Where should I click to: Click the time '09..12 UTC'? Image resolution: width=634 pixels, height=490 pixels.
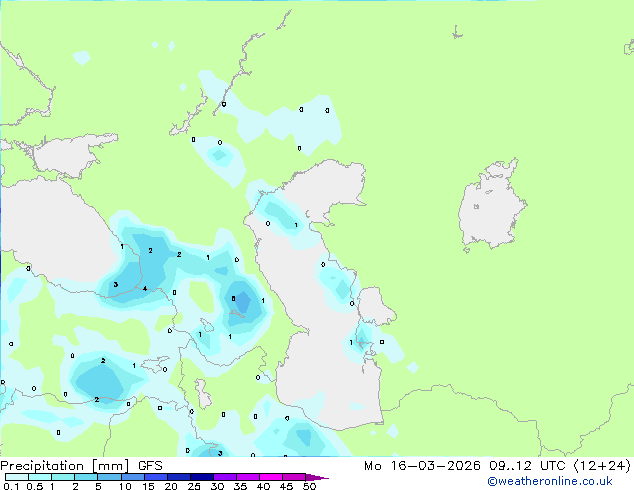(x=527, y=466)
